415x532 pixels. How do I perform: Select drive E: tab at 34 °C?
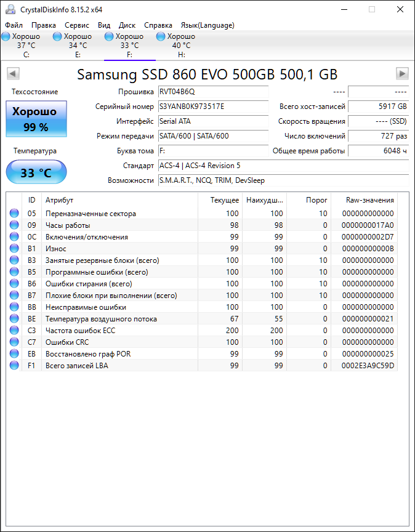pos(78,46)
